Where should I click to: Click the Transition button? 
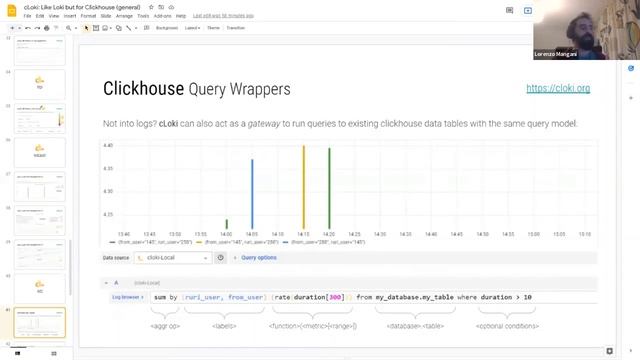[x=236, y=28]
